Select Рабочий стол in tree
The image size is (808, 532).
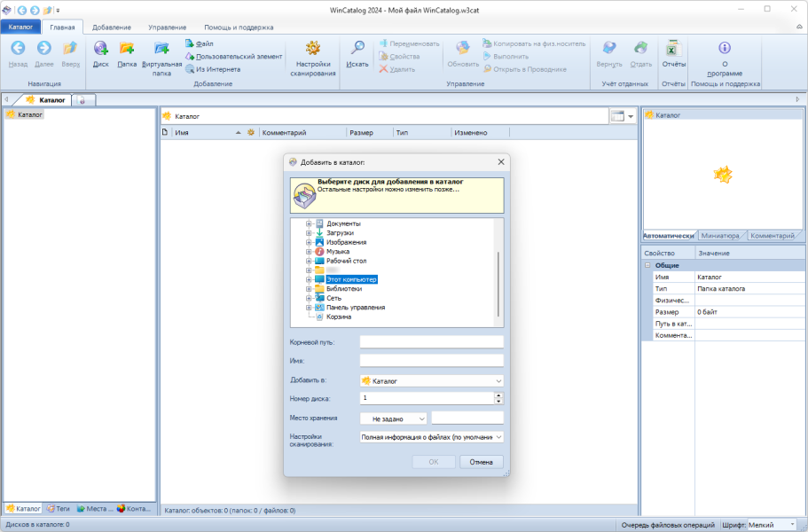click(x=346, y=261)
